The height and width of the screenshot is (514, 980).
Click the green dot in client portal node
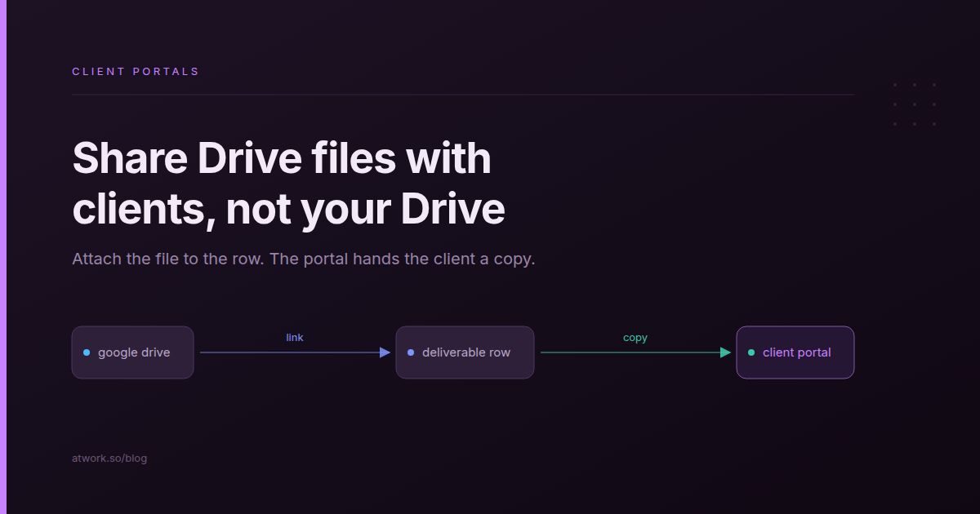pyautogui.click(x=751, y=352)
